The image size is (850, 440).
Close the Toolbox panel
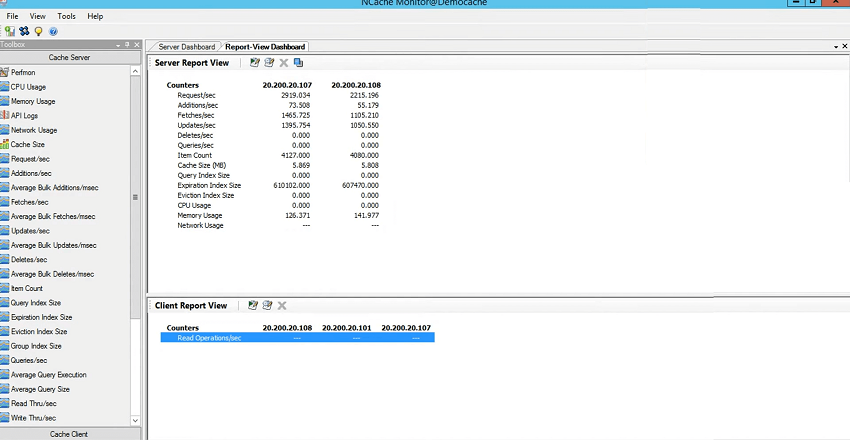pos(137,45)
